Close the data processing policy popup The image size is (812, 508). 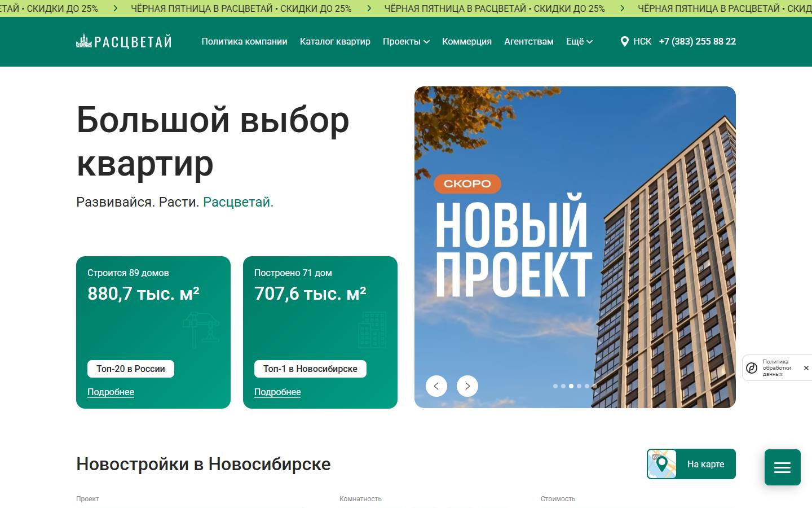pyautogui.click(x=806, y=368)
